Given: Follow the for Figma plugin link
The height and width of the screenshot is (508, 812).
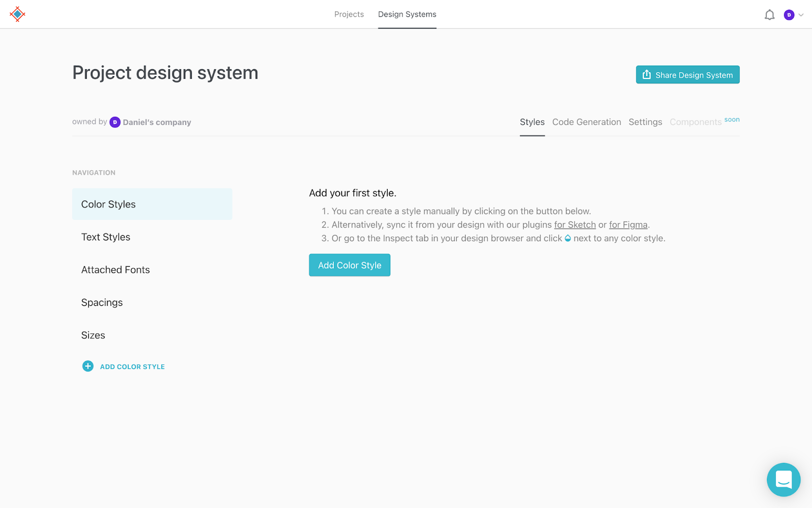Looking at the screenshot, I should (x=628, y=225).
